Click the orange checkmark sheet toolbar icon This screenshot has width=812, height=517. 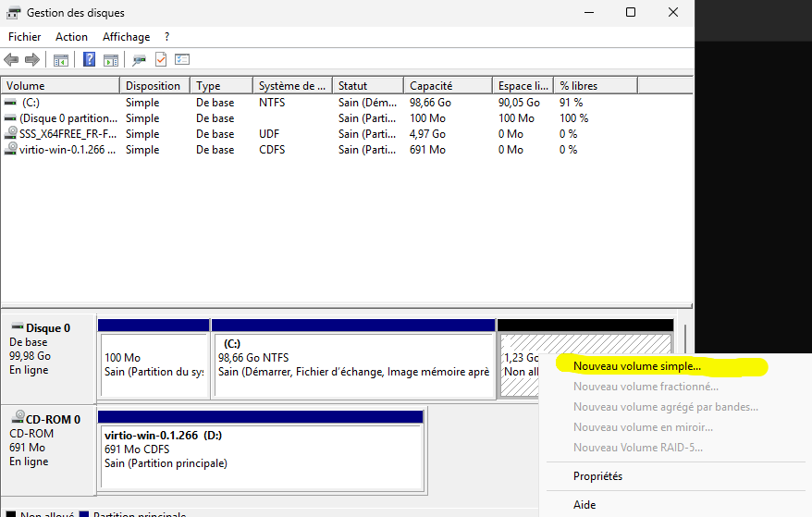click(161, 60)
